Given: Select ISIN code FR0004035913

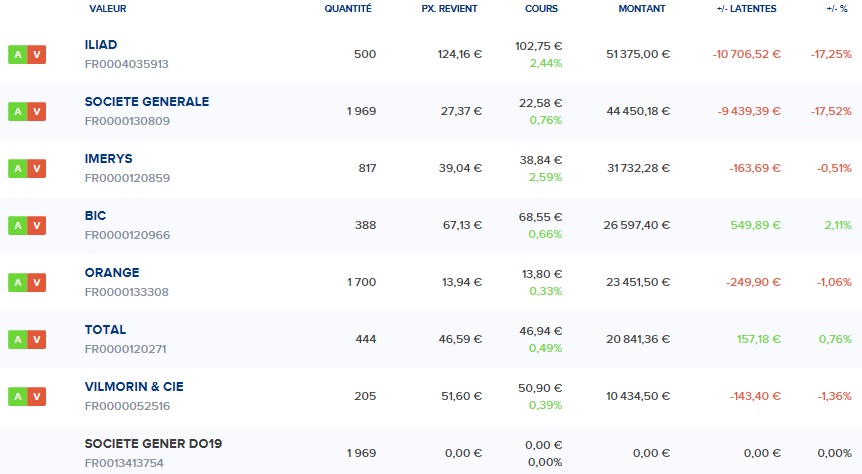Looking at the screenshot, I should [126, 64].
